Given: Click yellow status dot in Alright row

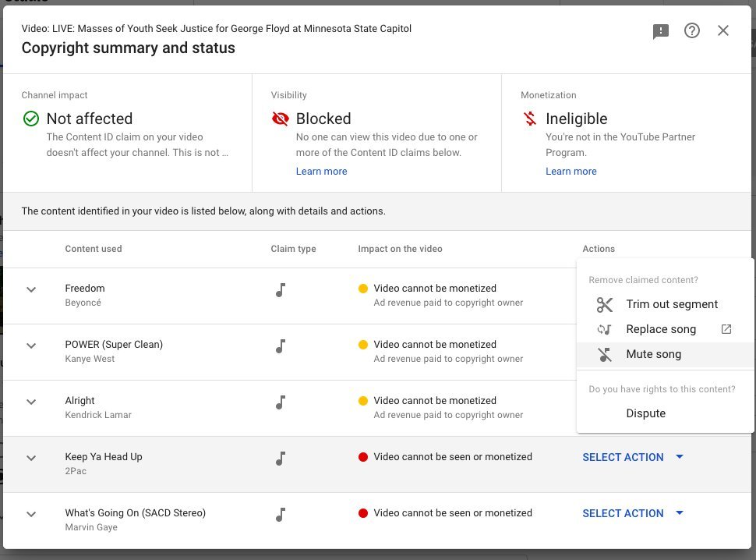Looking at the screenshot, I should coord(363,401).
